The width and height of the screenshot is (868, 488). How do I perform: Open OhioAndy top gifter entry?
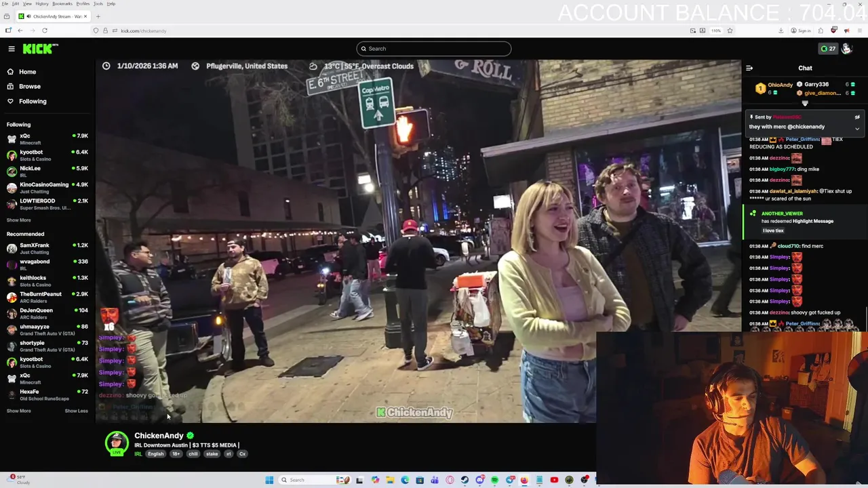(775, 89)
